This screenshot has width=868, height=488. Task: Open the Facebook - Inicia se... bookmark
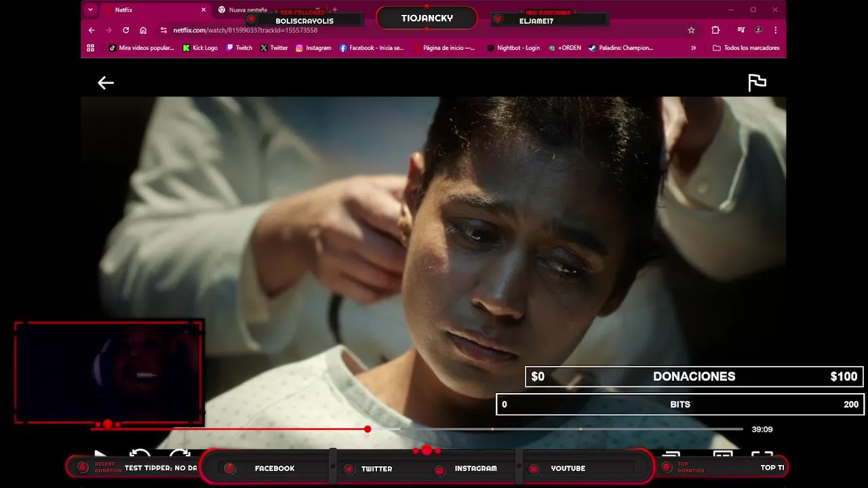click(x=372, y=48)
